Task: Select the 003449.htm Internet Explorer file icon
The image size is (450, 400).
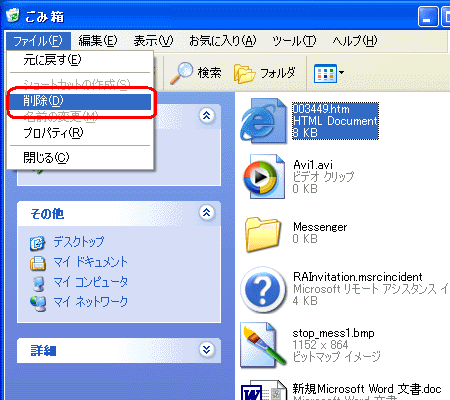Action: click(264, 121)
